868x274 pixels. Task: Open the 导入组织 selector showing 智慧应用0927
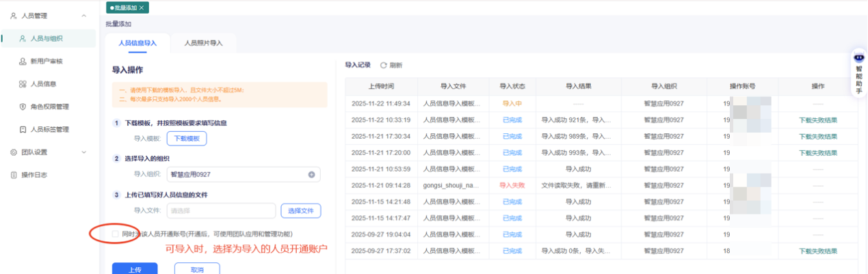[244, 175]
